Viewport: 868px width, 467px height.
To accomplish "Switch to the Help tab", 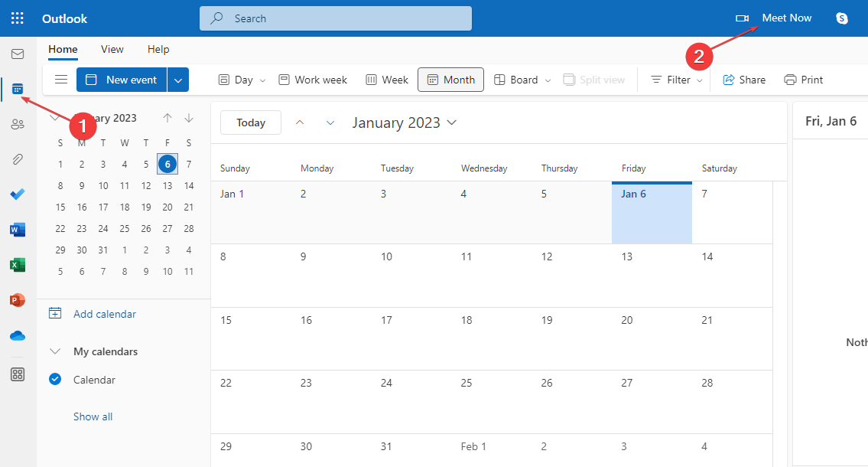I will pyautogui.click(x=158, y=49).
